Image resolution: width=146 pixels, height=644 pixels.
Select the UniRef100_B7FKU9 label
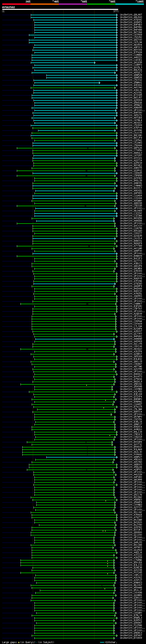tap(131, 53)
